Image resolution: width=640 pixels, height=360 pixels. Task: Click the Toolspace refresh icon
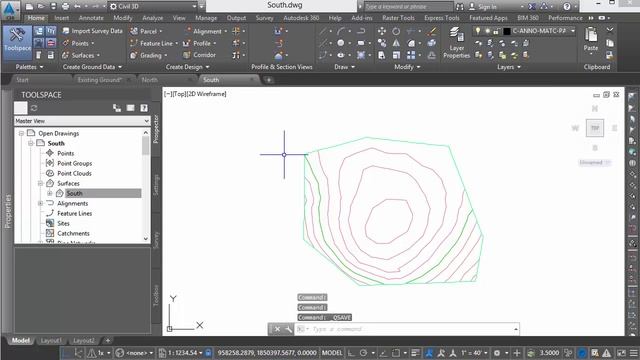pyautogui.click(x=34, y=108)
